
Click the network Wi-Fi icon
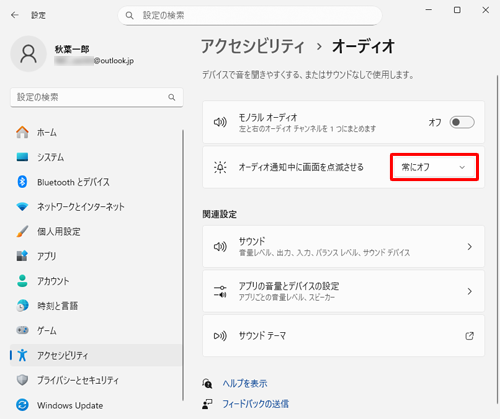[22, 207]
